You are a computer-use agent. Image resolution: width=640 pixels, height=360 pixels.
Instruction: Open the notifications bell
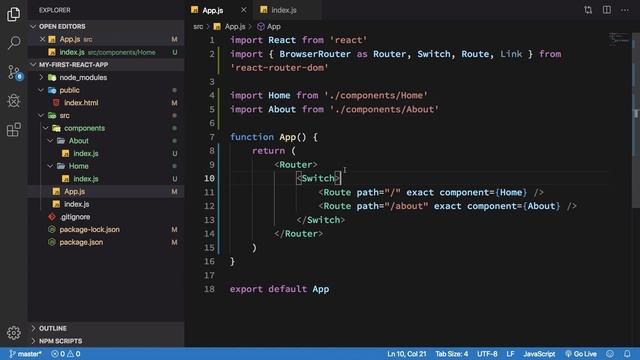click(x=627, y=354)
